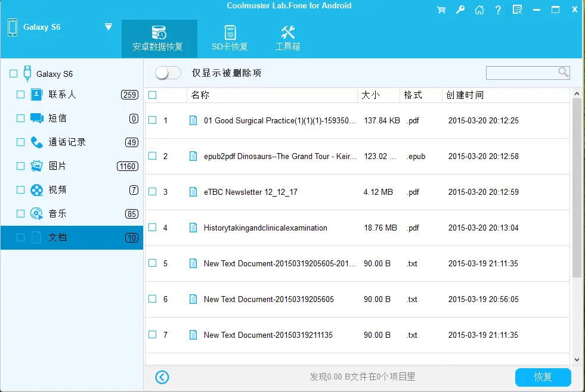Toggle 仅显示被删除项 switch
Image resolution: width=585 pixels, height=392 pixels.
[x=168, y=73]
